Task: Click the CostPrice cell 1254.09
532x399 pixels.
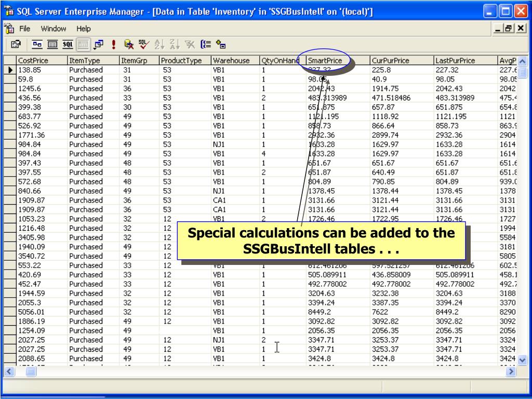Action: [42, 331]
